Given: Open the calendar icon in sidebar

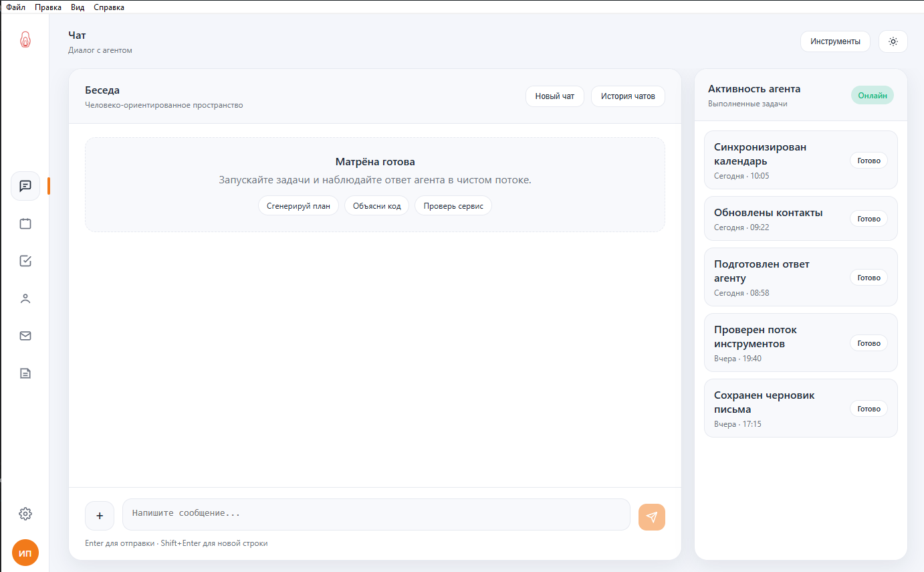Looking at the screenshot, I should [x=25, y=223].
